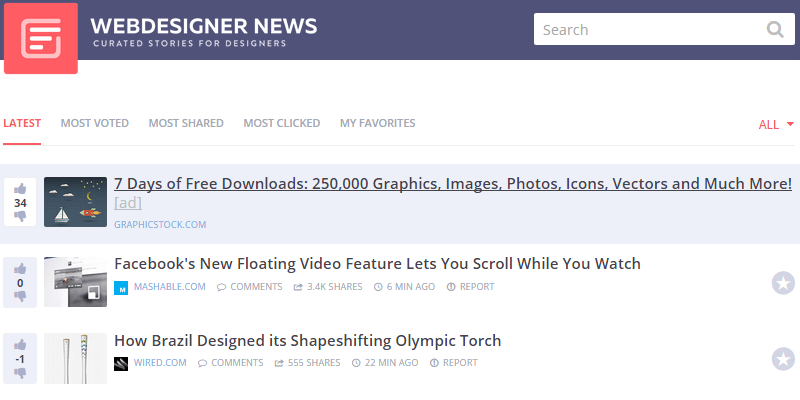This screenshot has width=800, height=400.
Task: Open the Facebook Floating Video headline
Action: 377,264
